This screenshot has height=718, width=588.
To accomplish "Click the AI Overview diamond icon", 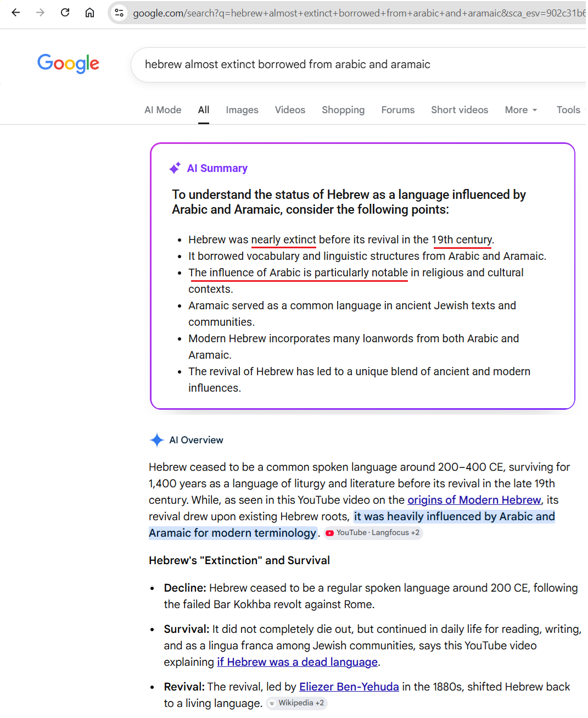I will point(157,440).
